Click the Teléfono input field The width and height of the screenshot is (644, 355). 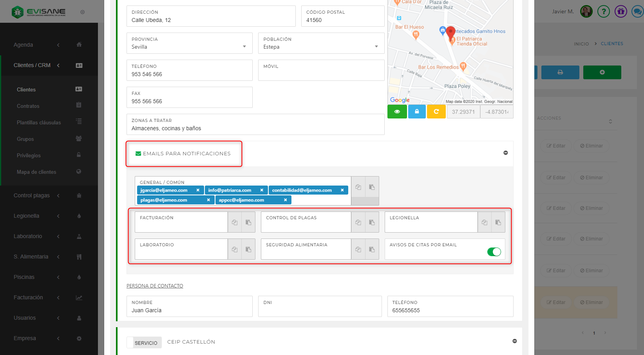[x=189, y=74]
